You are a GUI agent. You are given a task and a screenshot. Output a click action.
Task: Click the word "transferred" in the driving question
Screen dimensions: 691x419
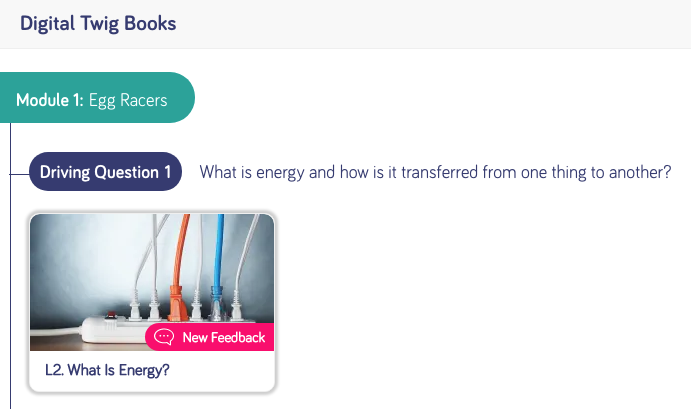point(439,172)
